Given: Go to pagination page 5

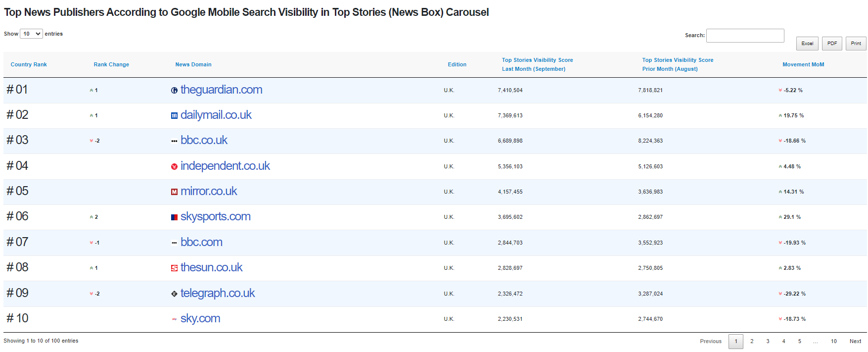Looking at the screenshot, I should (x=799, y=341).
